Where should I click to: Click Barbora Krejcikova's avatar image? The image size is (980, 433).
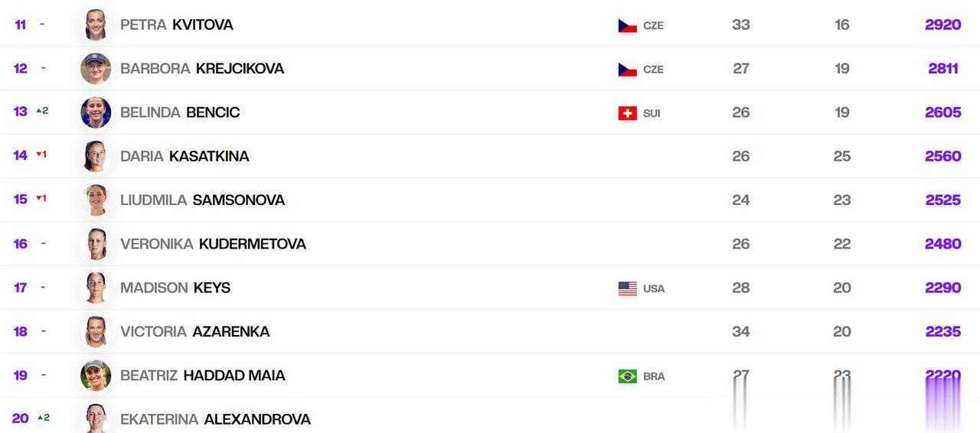tap(96, 69)
